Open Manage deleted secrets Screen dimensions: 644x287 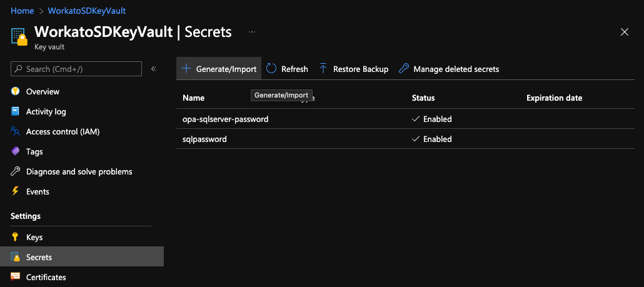[449, 69]
